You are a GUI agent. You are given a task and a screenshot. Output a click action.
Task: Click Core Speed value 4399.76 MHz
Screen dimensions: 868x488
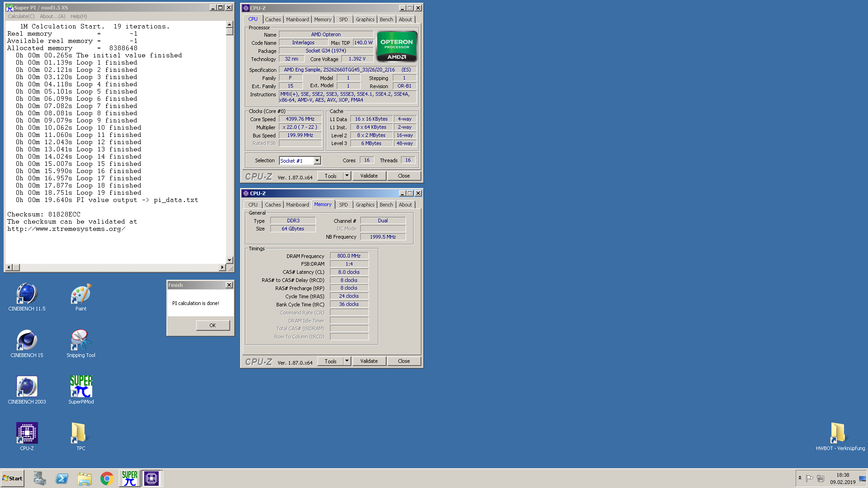(x=300, y=119)
